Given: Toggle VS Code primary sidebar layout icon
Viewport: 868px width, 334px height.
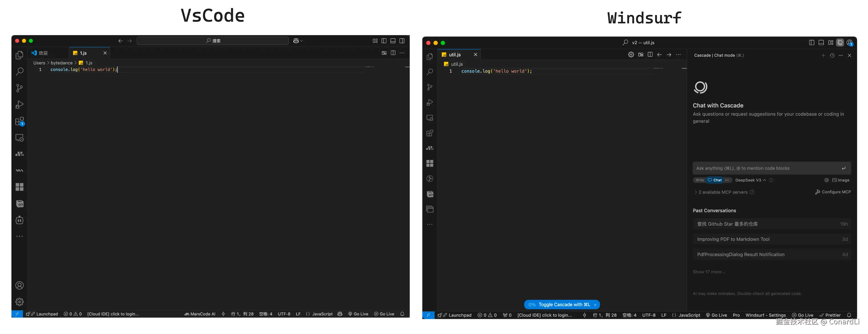Looking at the screenshot, I should coord(384,41).
